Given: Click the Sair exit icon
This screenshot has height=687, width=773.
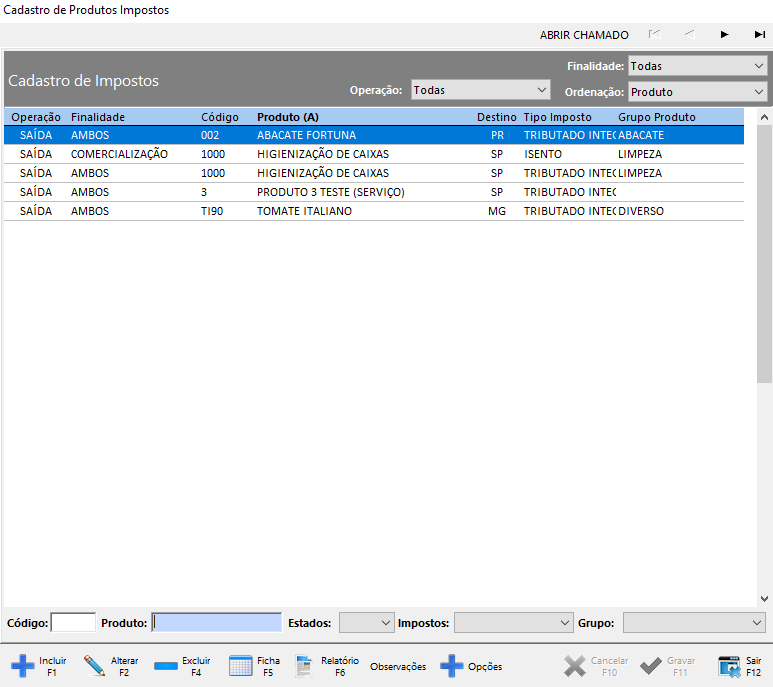Looking at the screenshot, I should tap(729, 666).
